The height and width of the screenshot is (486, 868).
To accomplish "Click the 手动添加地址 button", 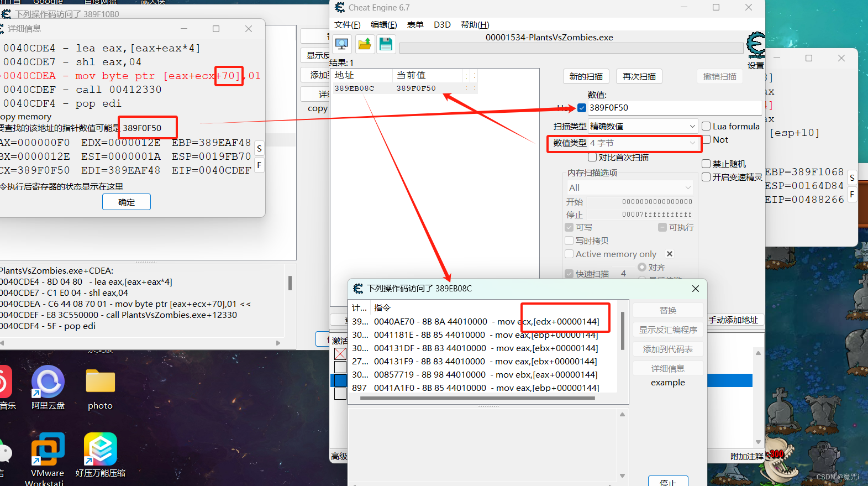I will (x=734, y=320).
